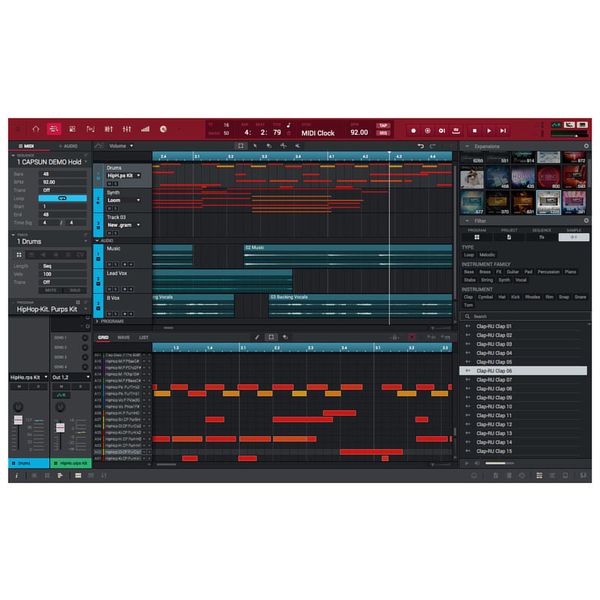Open the Out 1,2 output dropdown
This screenshot has height=600, width=600.
(x=70, y=377)
